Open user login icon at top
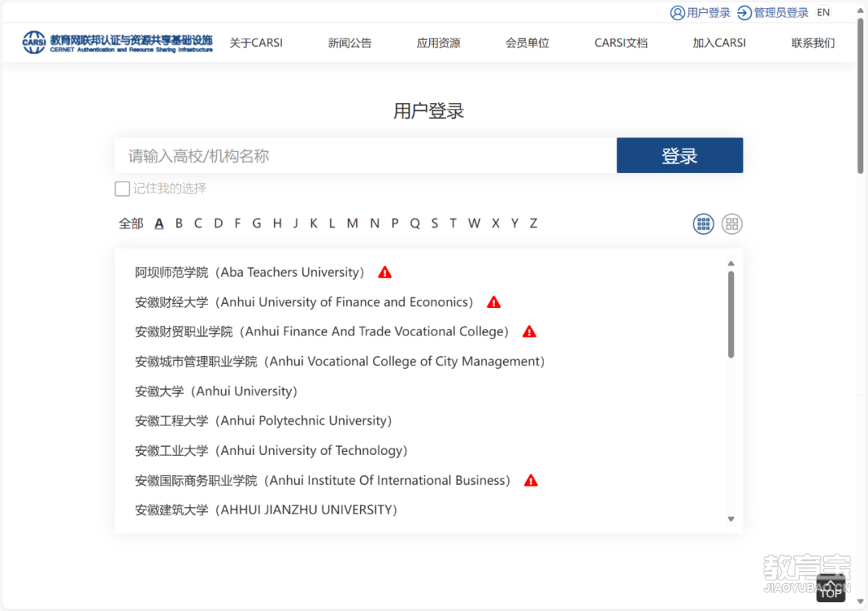Screen dimensions: 868x611 pyautogui.click(x=677, y=13)
